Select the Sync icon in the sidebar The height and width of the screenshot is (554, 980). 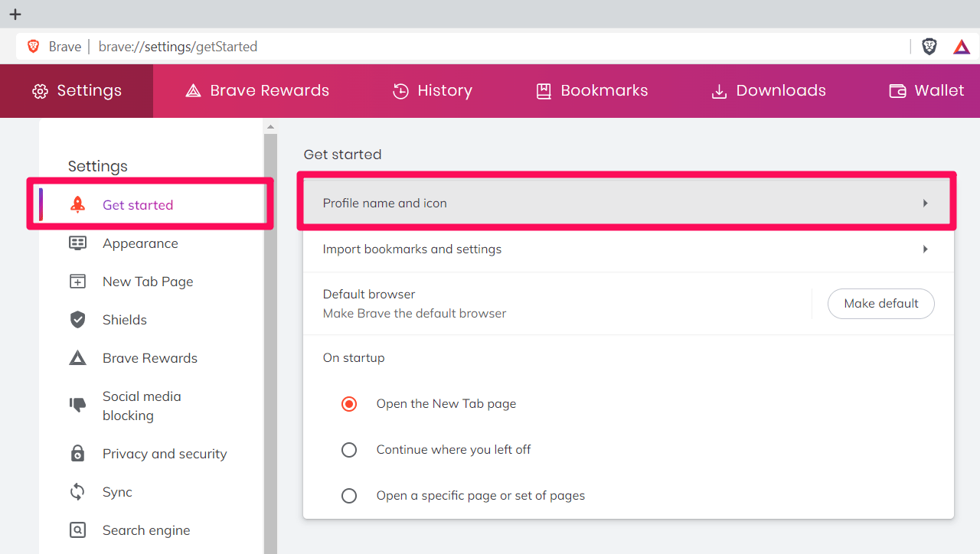tap(77, 491)
